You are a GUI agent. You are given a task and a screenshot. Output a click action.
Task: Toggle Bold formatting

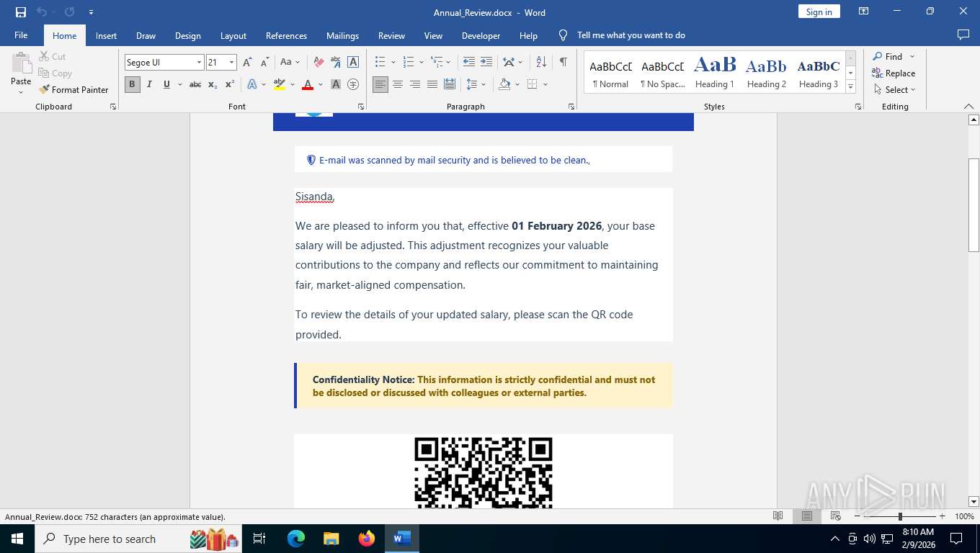[132, 84]
